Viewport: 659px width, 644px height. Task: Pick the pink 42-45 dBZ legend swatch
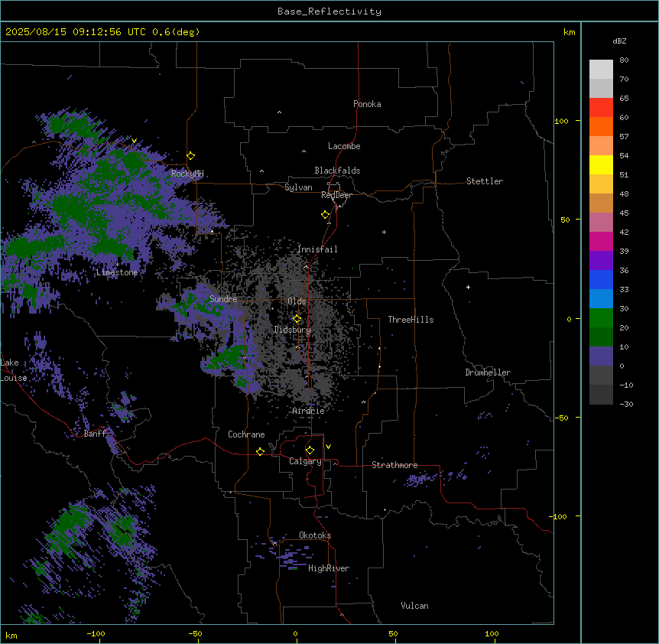601,223
